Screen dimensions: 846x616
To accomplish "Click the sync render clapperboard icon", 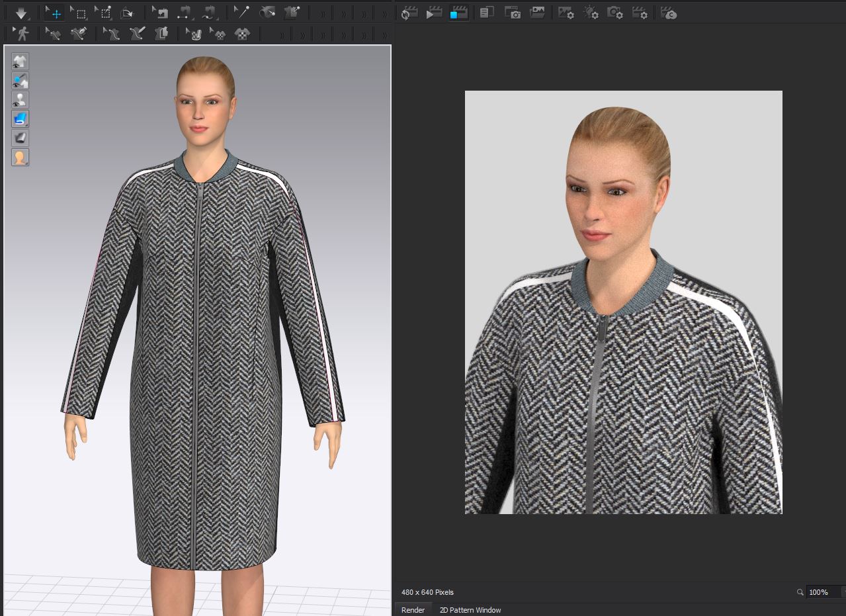I will click(x=409, y=13).
